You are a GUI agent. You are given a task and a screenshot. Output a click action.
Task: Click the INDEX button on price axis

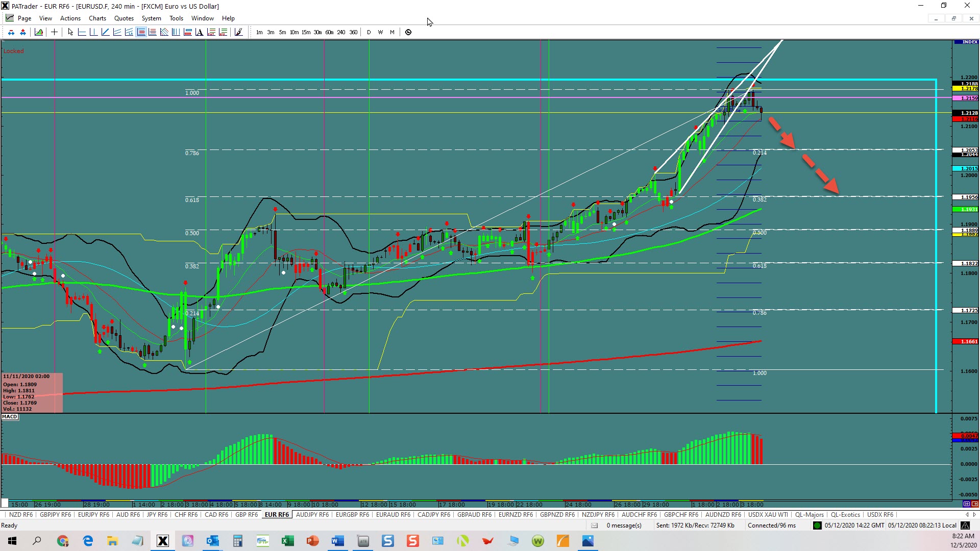[x=966, y=42]
